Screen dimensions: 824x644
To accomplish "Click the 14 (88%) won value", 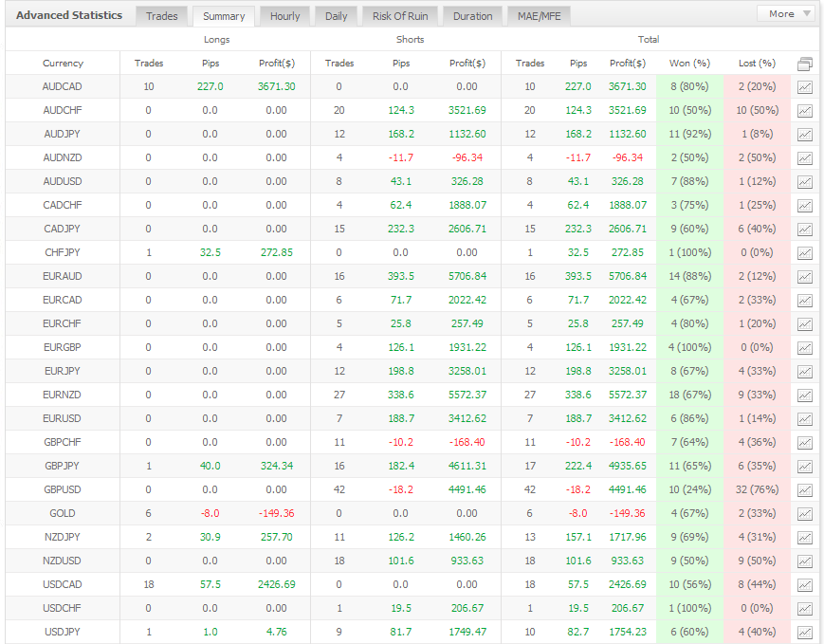I will tap(689, 277).
